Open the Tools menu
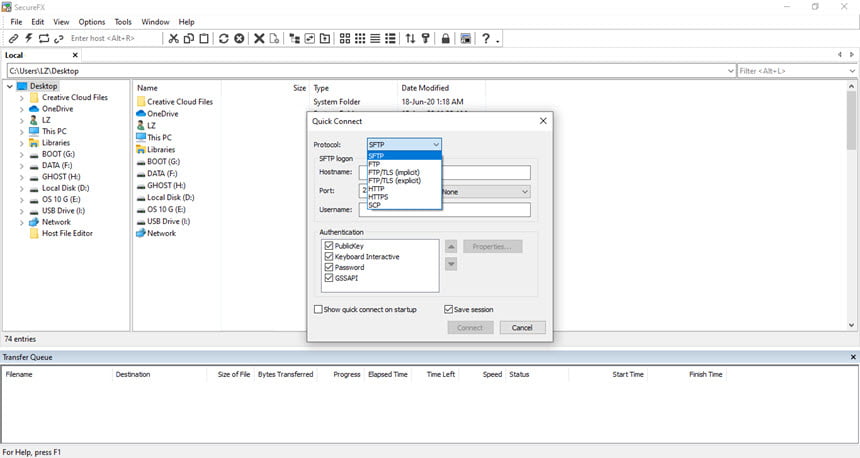860x458 pixels. point(123,22)
